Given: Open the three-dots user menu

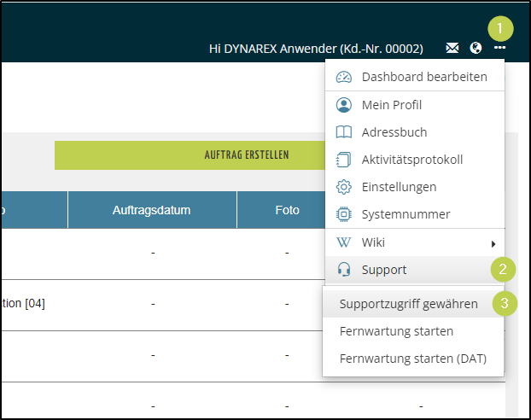Looking at the screenshot, I should [499, 49].
